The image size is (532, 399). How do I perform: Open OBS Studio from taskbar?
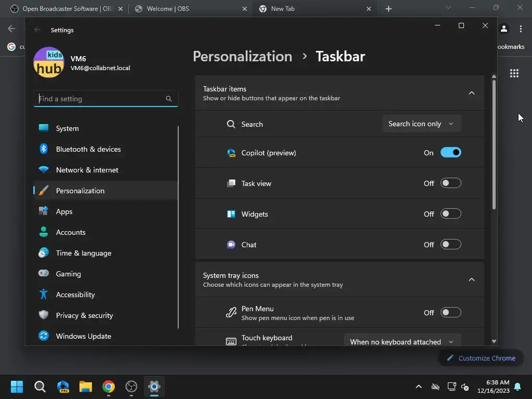(x=131, y=387)
